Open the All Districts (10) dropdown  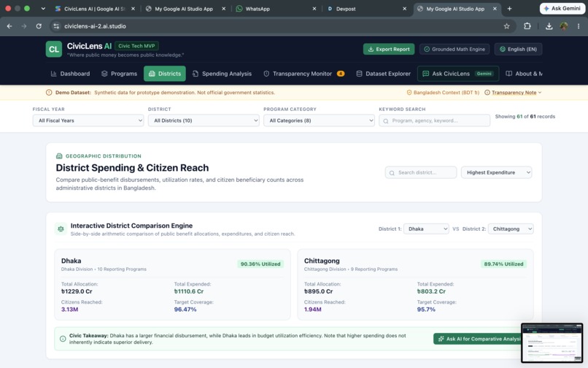pos(204,120)
